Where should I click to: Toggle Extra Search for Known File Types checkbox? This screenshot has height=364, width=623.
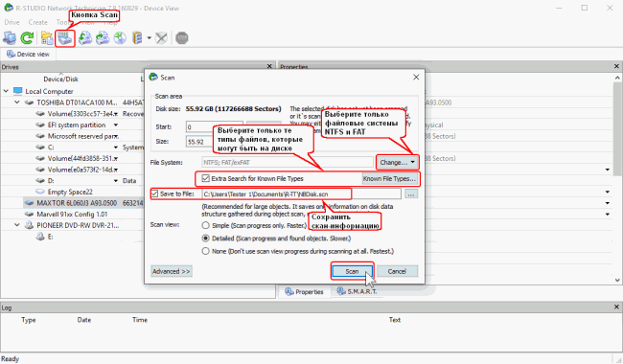coord(205,178)
